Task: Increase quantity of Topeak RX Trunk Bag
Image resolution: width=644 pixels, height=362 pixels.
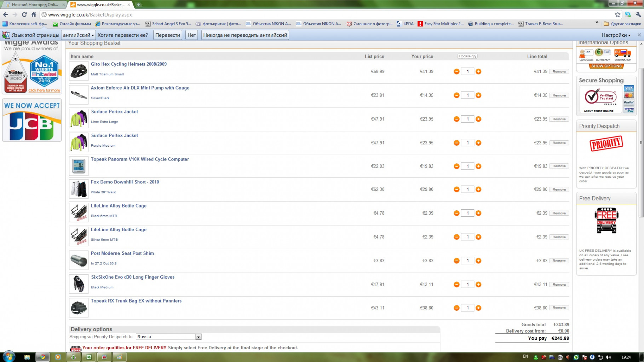Action: (478, 308)
